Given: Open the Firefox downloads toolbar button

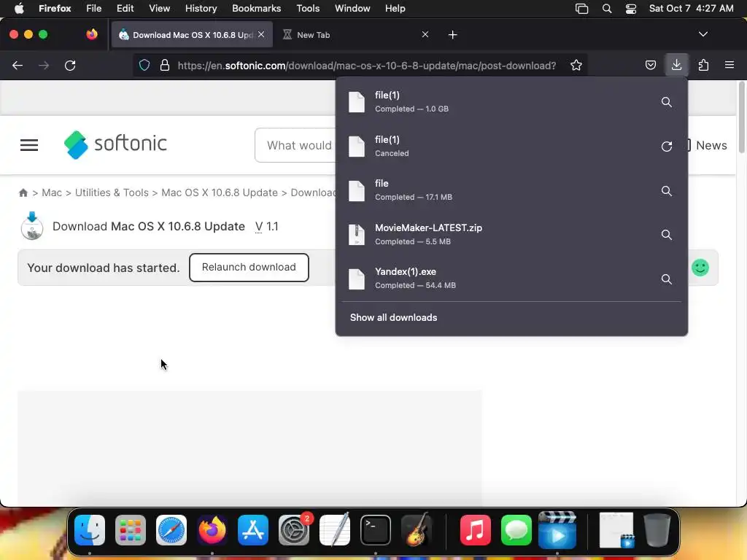Looking at the screenshot, I should click(676, 65).
